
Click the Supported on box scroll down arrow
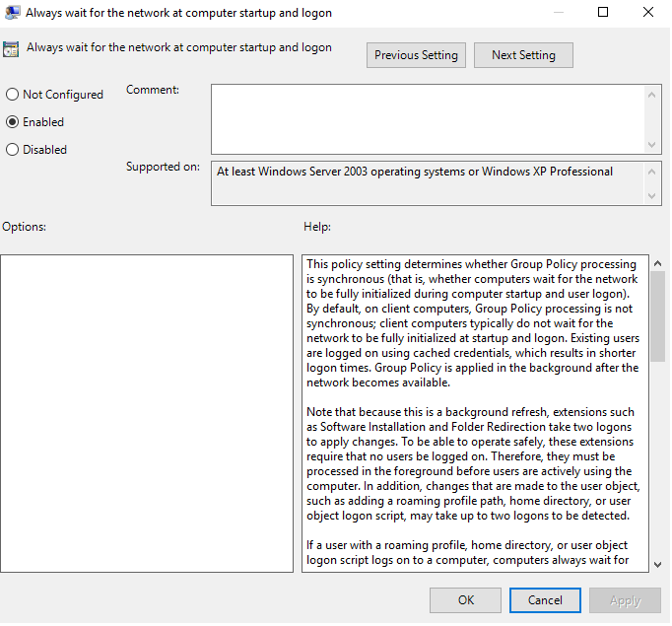(x=653, y=196)
